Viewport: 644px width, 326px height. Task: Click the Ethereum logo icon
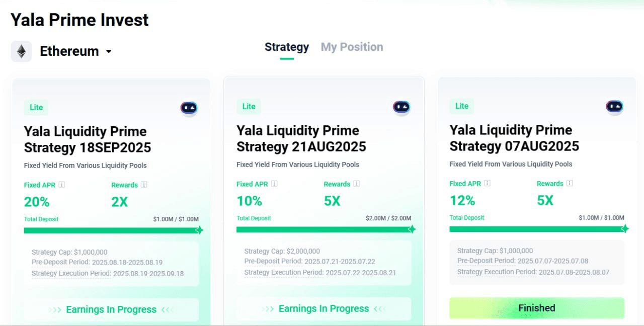21,51
